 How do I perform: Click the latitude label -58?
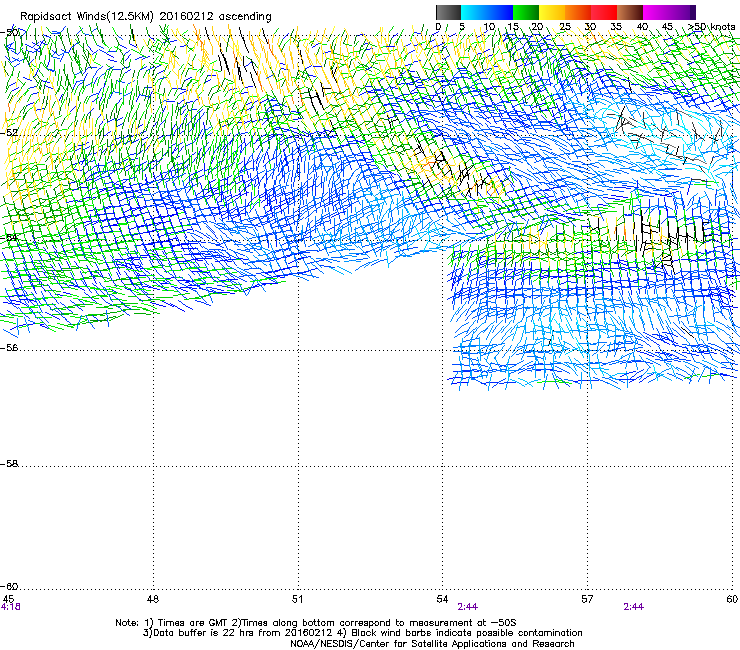click(9, 464)
